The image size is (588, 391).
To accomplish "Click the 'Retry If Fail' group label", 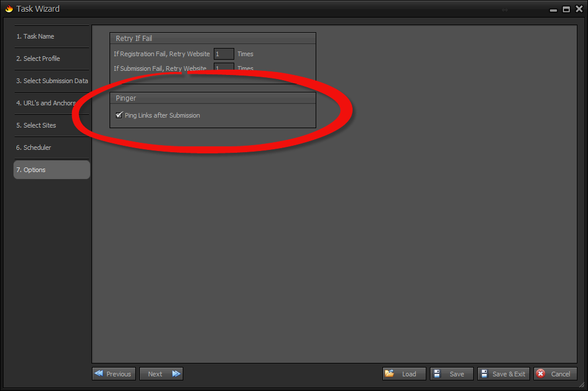I will 134,39.
